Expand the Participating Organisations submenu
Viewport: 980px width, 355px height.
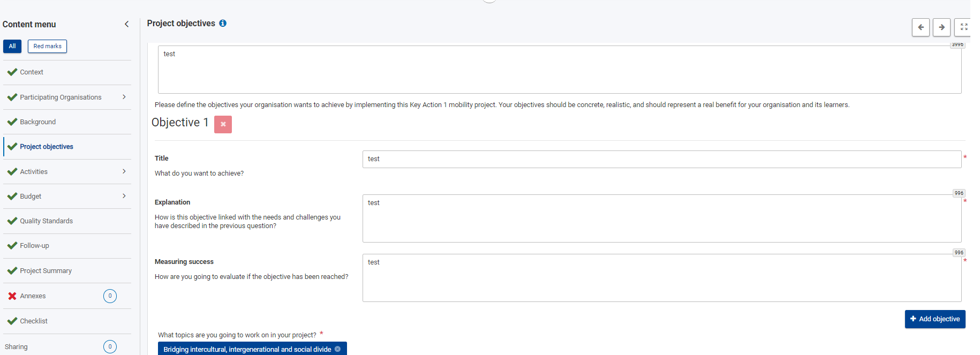[x=124, y=97]
